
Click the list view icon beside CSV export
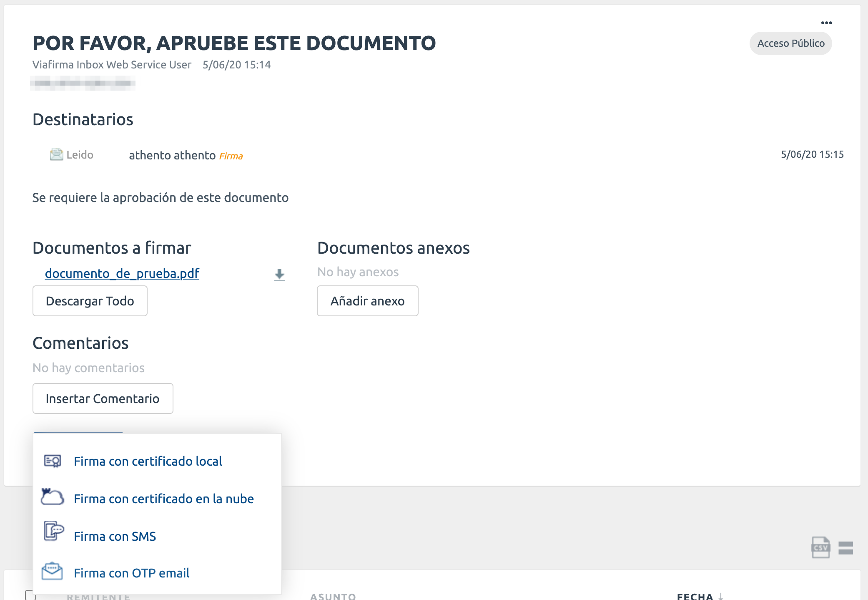tap(845, 547)
